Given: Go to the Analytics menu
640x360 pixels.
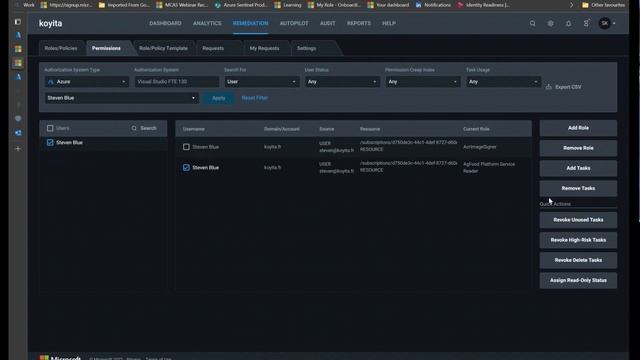Looking at the screenshot, I should pos(207,23).
